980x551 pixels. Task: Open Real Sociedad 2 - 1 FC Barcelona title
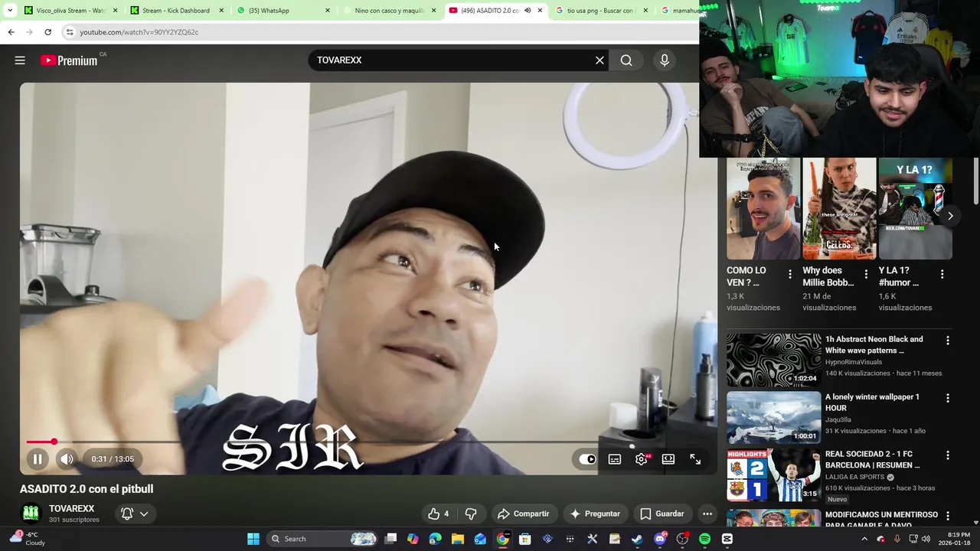pos(872,459)
